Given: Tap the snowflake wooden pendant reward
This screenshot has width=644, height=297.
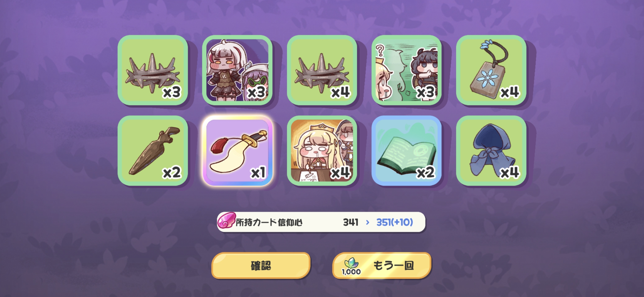Looking at the screenshot, I should 491,70.
